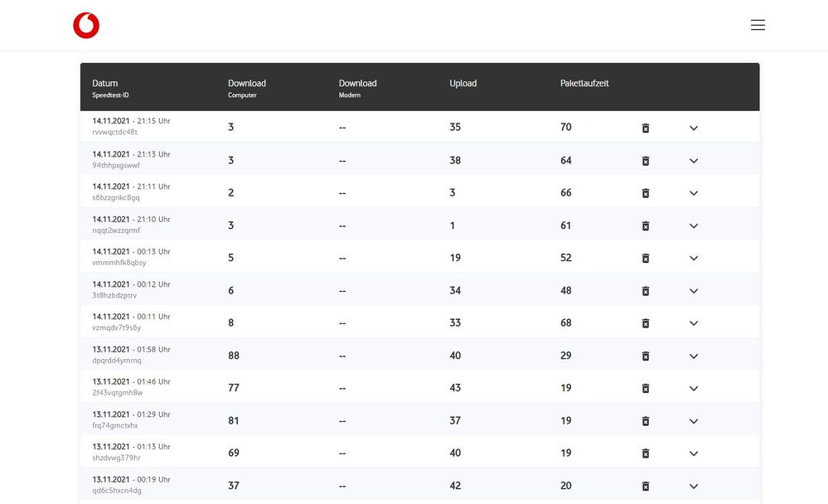Delete speedtest 94thhpxgswwf
This screenshot has height=504, width=828.
click(x=646, y=160)
